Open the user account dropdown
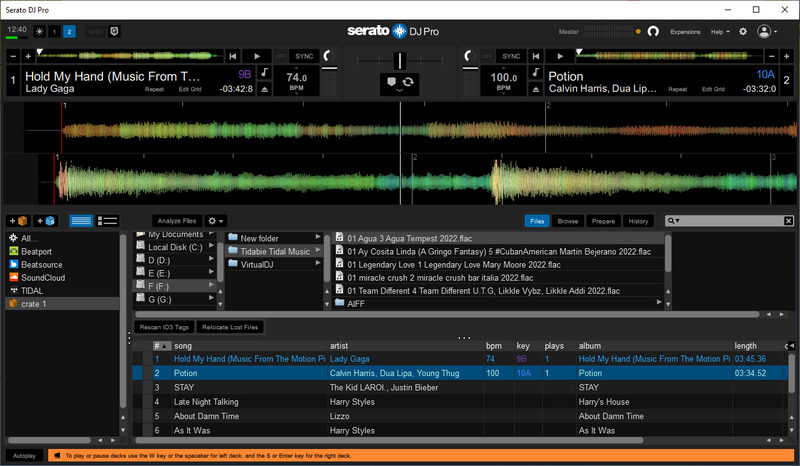Image resolution: width=800 pixels, height=466 pixels. pos(767,32)
